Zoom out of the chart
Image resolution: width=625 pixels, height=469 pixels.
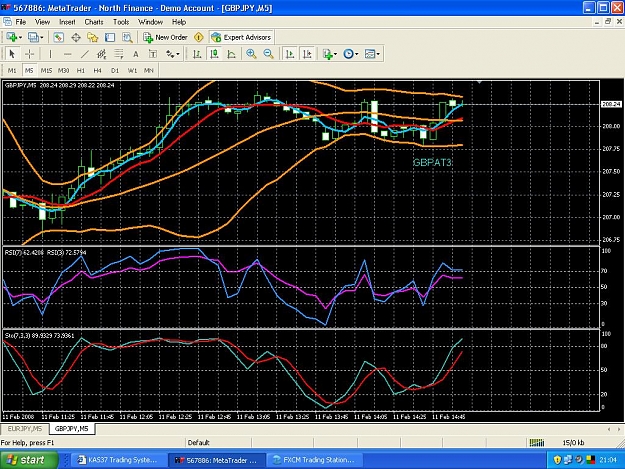269,54
